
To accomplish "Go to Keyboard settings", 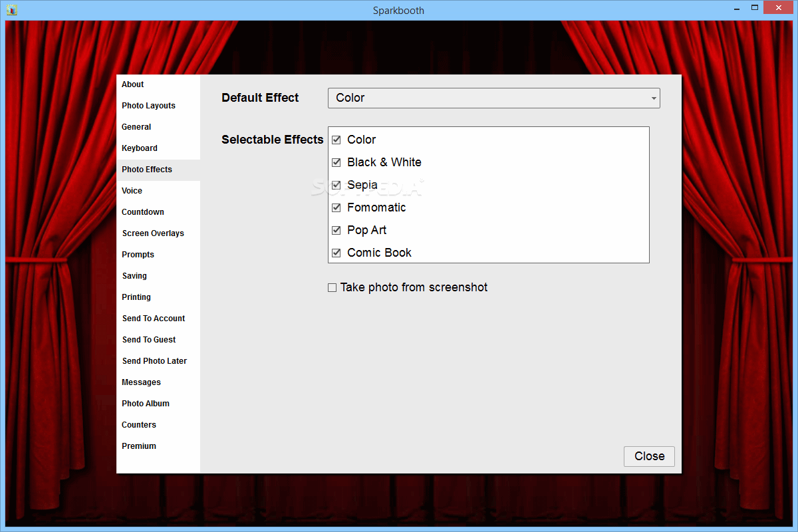I will tap(158, 148).
